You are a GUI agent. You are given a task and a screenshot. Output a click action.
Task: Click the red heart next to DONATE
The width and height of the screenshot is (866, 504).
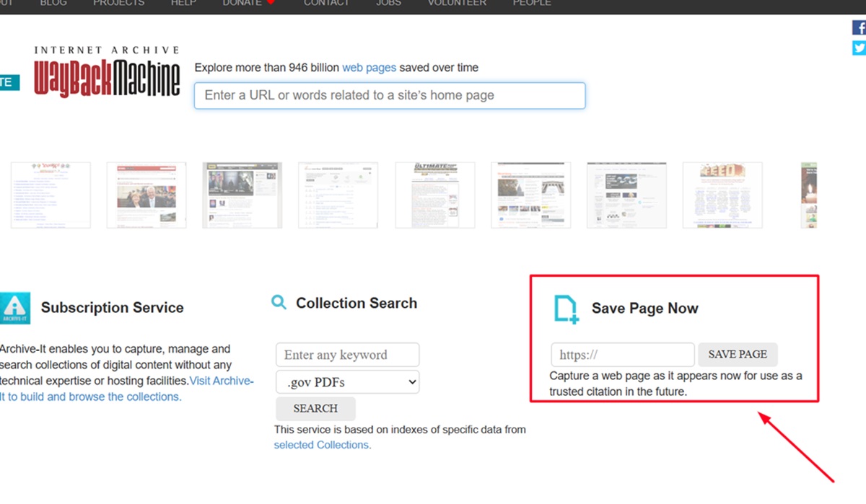point(271,3)
